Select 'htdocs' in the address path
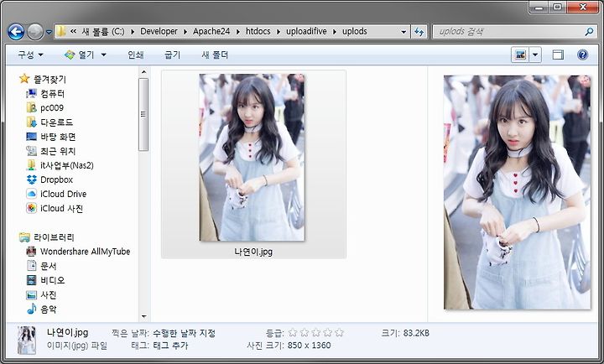 tap(258, 31)
